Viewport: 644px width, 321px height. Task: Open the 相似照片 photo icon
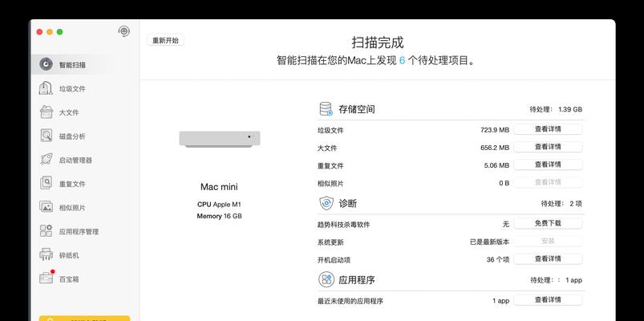46,207
